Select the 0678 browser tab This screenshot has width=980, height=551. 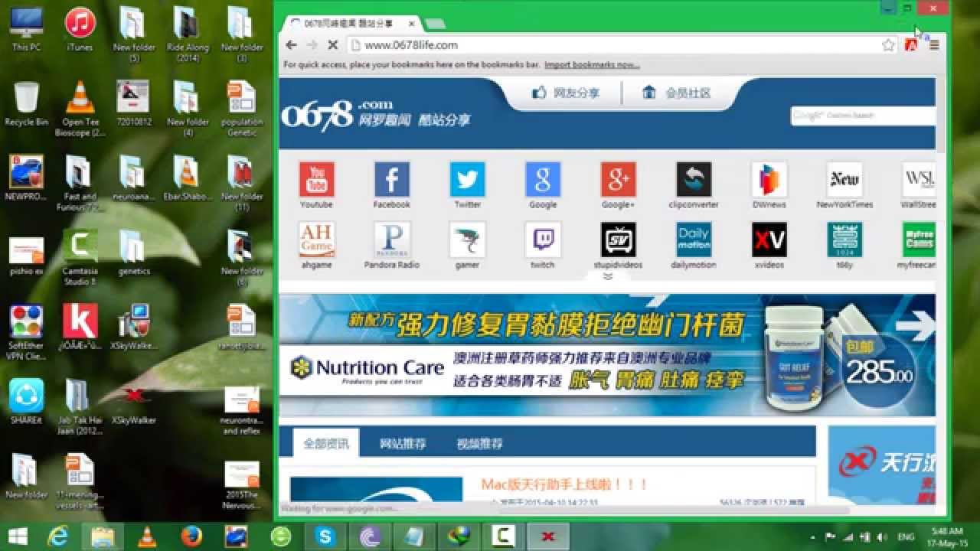point(351,24)
